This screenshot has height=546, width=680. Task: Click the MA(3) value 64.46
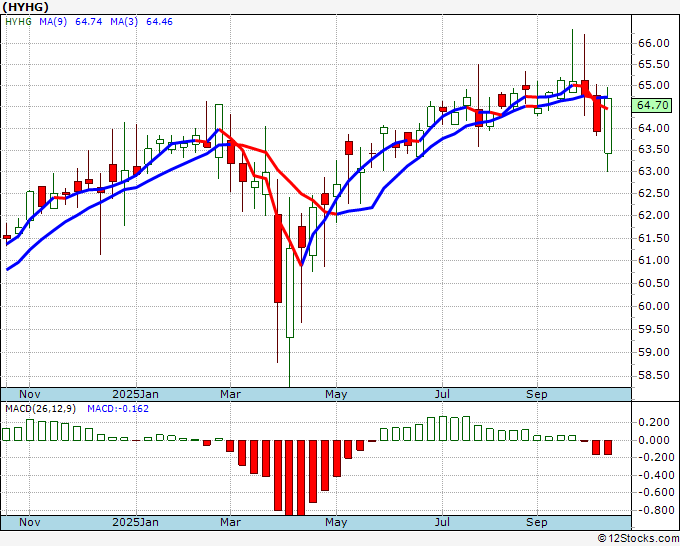159,22
